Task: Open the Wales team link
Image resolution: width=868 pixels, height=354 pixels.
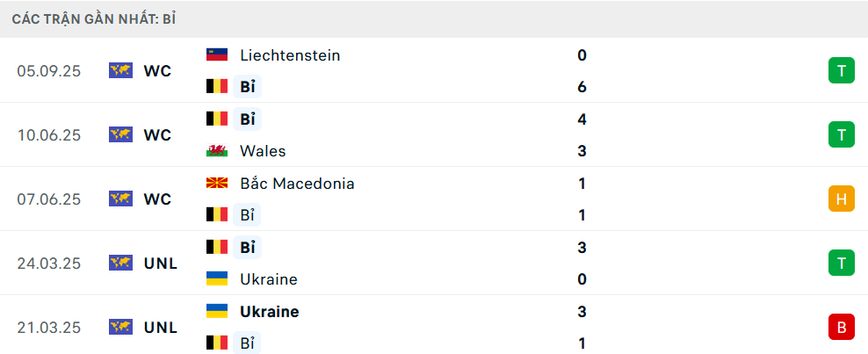Action: pyautogui.click(x=263, y=150)
